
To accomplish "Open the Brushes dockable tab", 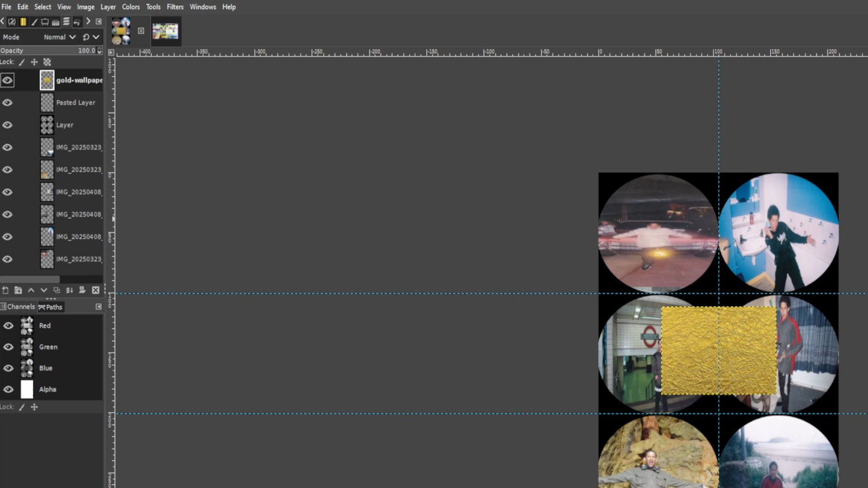I will [x=34, y=22].
